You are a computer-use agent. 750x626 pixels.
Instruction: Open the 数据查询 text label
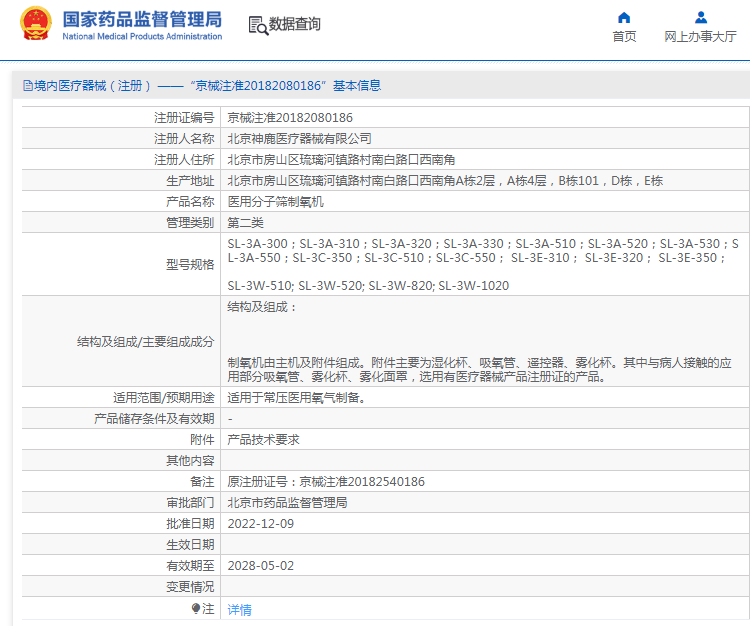click(294, 24)
